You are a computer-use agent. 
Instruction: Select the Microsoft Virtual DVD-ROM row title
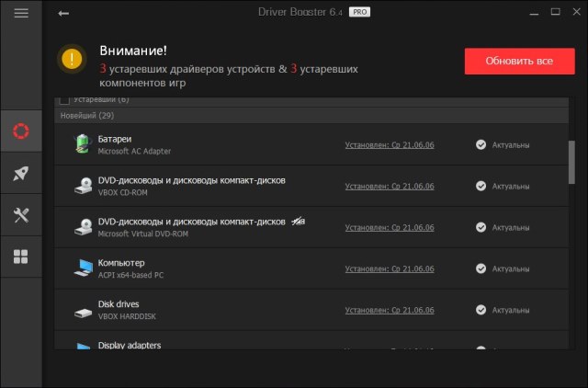pyautogui.click(x=191, y=222)
